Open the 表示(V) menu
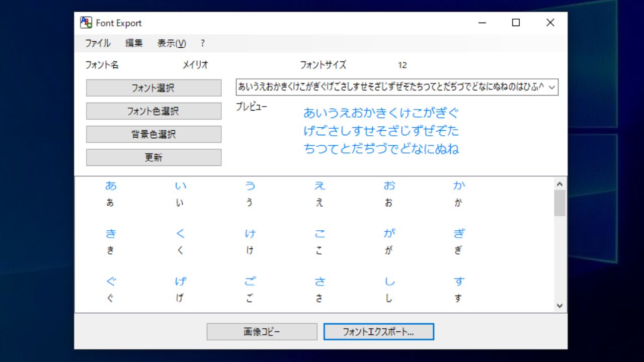This screenshot has height=362, width=644. point(172,43)
